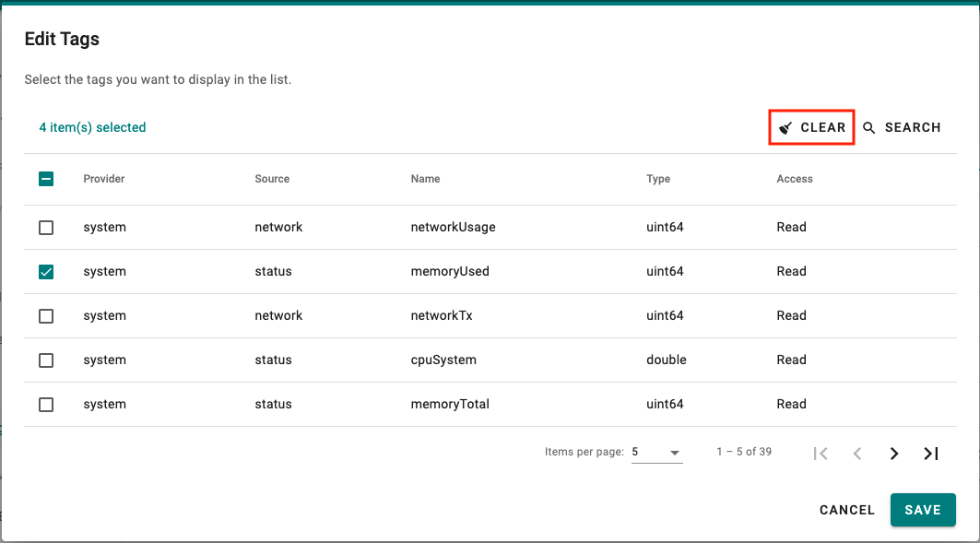Open the Items per page dropdown
This screenshot has width=980, height=543.
(657, 453)
